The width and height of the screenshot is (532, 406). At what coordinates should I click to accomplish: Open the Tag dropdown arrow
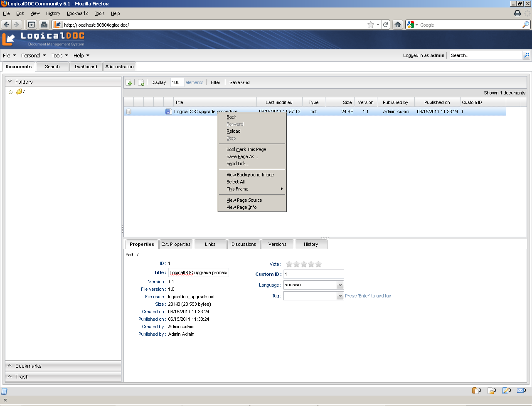pyautogui.click(x=340, y=296)
